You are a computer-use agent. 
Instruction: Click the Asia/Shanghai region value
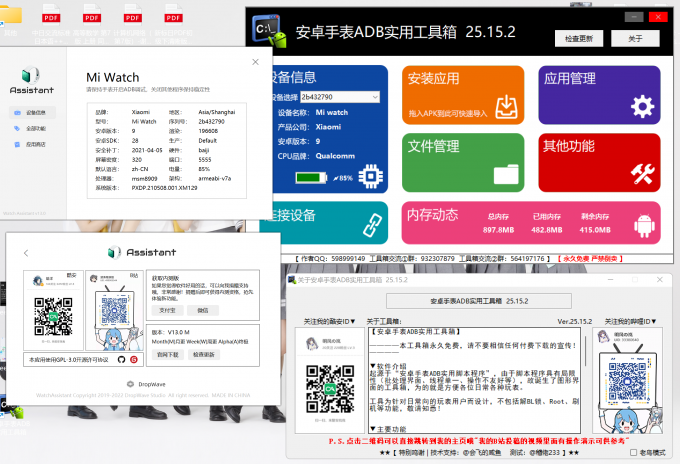click(x=217, y=112)
